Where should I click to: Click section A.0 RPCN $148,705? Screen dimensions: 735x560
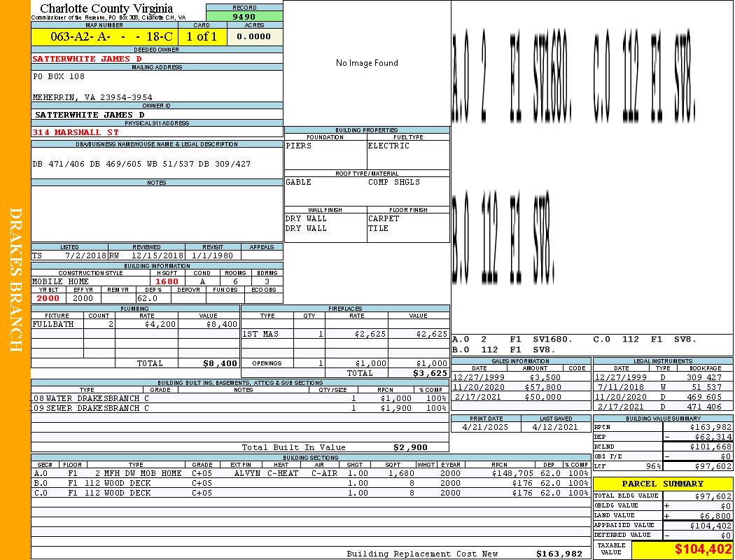(513, 474)
